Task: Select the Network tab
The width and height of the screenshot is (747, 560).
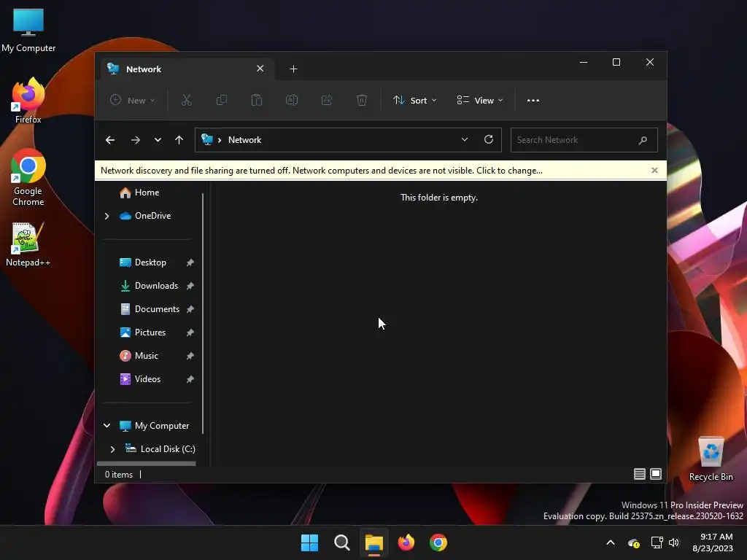Action: coord(187,69)
